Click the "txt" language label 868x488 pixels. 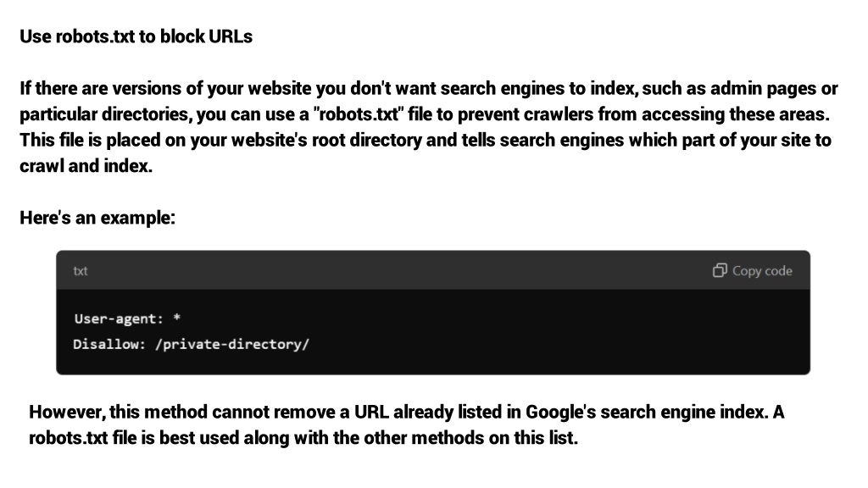[x=81, y=271]
